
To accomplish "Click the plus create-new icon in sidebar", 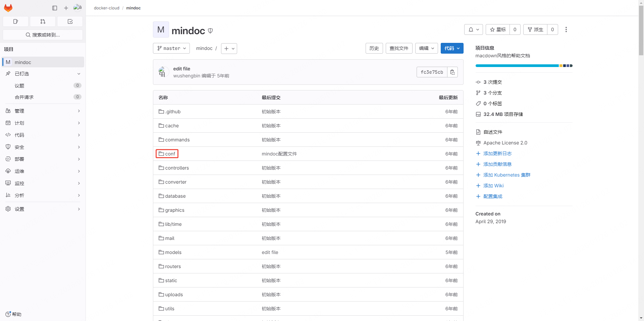I will pyautogui.click(x=66, y=8).
